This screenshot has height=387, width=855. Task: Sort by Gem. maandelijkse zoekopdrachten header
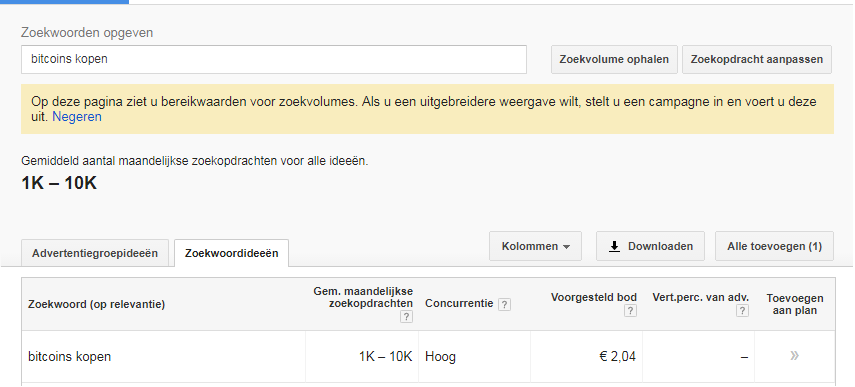[363, 298]
